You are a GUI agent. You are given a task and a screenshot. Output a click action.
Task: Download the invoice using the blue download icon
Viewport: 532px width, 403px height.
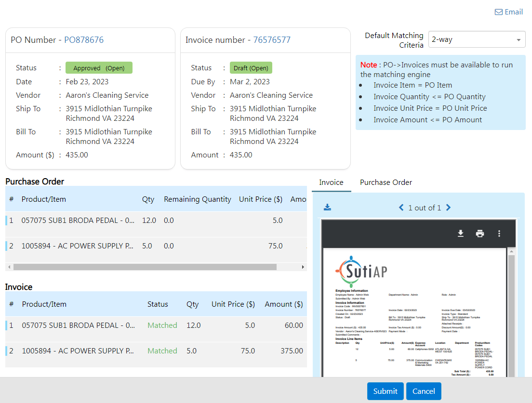(327, 208)
